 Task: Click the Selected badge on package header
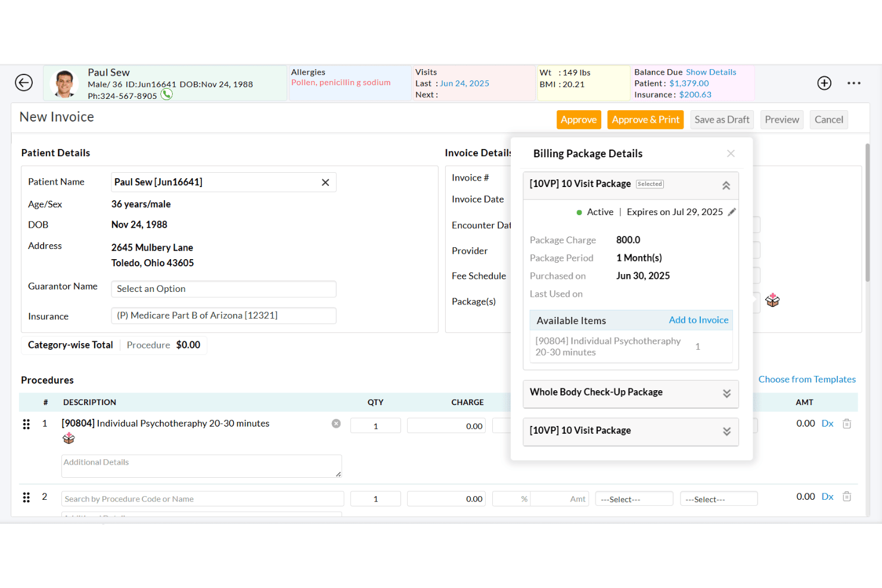pyautogui.click(x=650, y=184)
